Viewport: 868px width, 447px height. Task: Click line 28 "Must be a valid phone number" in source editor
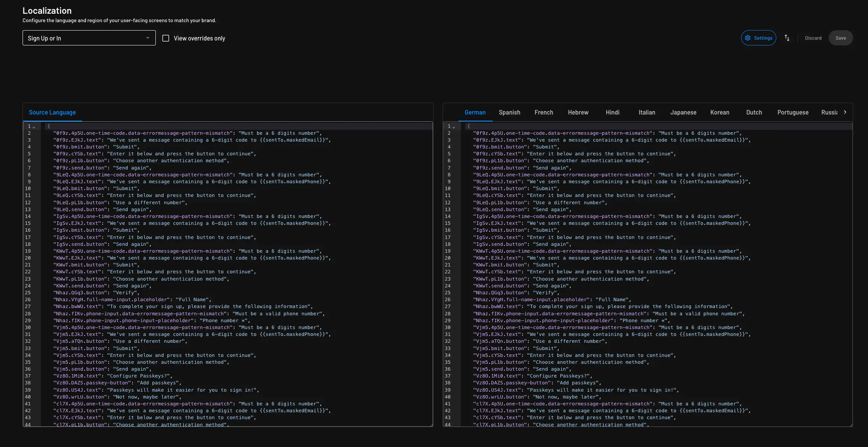pyautogui.click(x=277, y=314)
